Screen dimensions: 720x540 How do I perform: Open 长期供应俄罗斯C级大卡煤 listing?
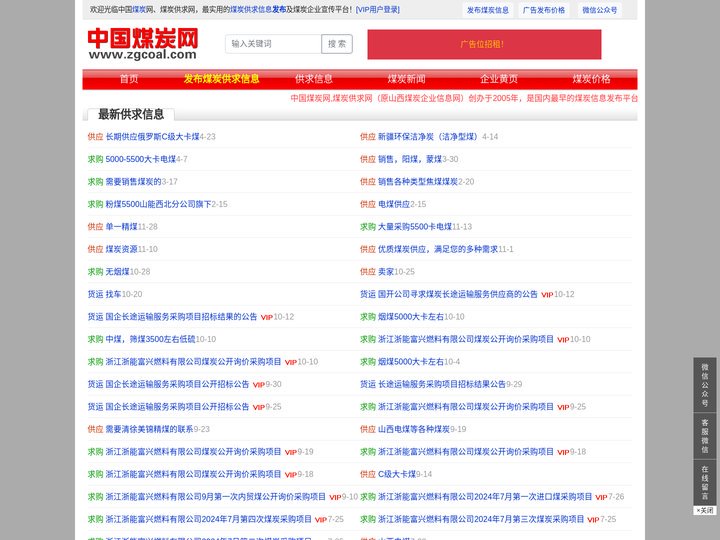(x=152, y=137)
